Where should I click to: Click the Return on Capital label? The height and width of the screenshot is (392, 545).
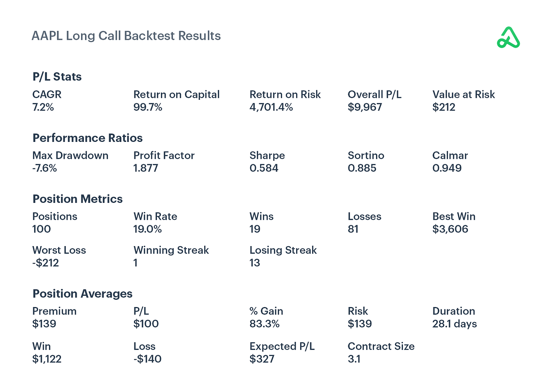pos(176,95)
